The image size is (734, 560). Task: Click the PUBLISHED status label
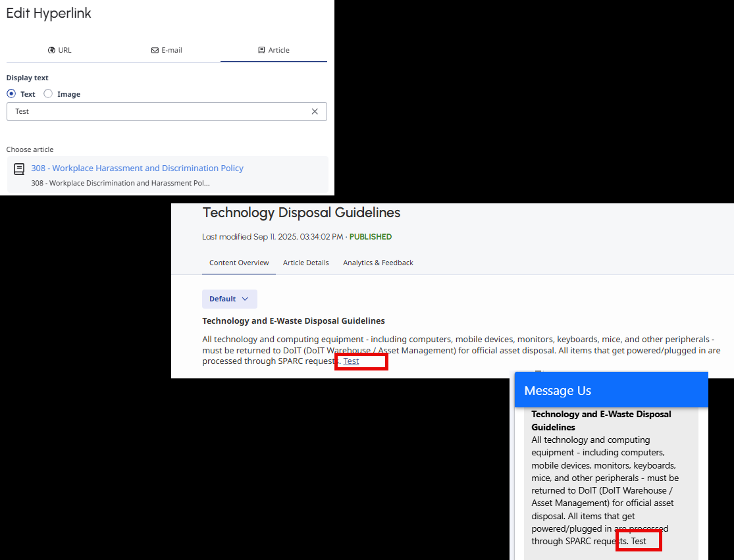tap(370, 237)
